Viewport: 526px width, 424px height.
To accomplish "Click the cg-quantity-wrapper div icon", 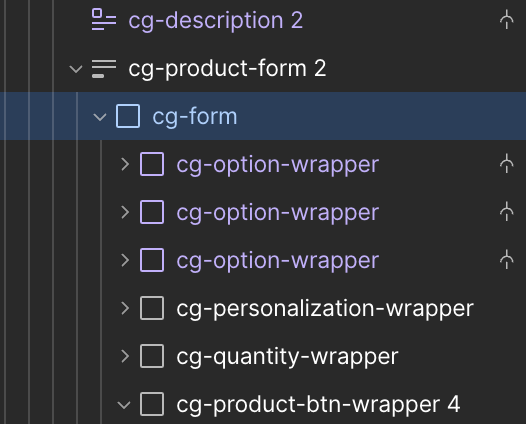I will [x=152, y=356].
